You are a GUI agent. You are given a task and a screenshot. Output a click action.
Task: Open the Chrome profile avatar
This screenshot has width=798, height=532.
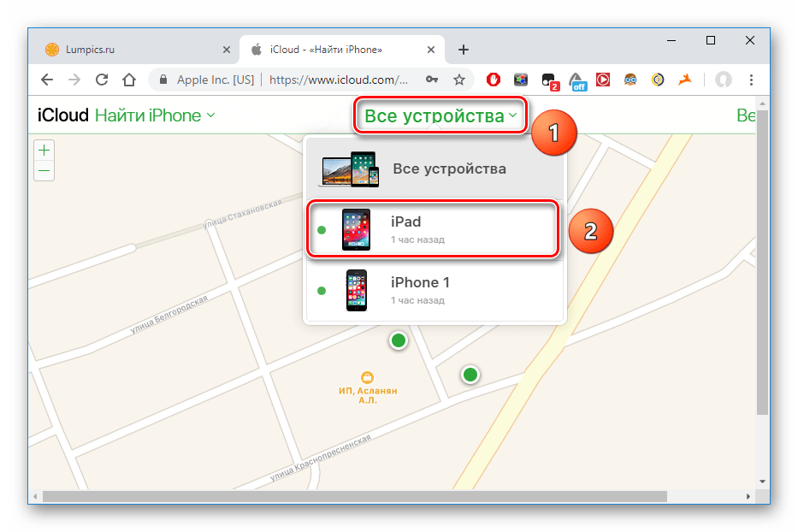(724, 80)
